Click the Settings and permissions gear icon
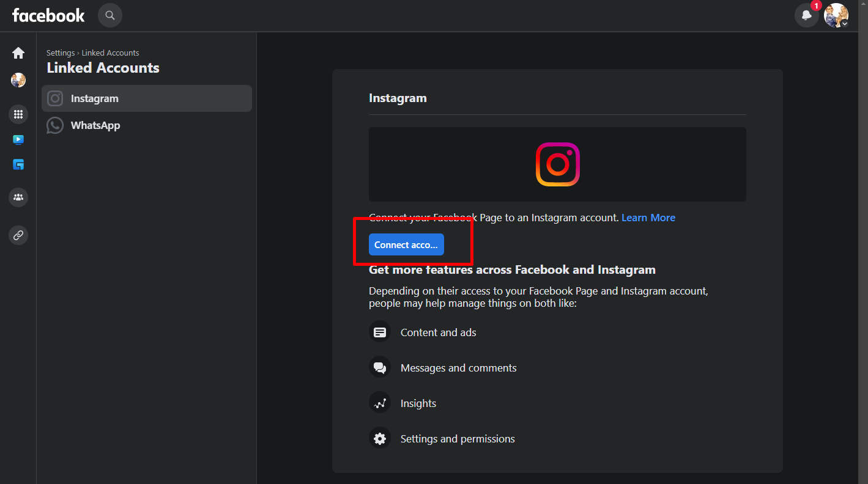This screenshot has width=868, height=484. [x=380, y=439]
